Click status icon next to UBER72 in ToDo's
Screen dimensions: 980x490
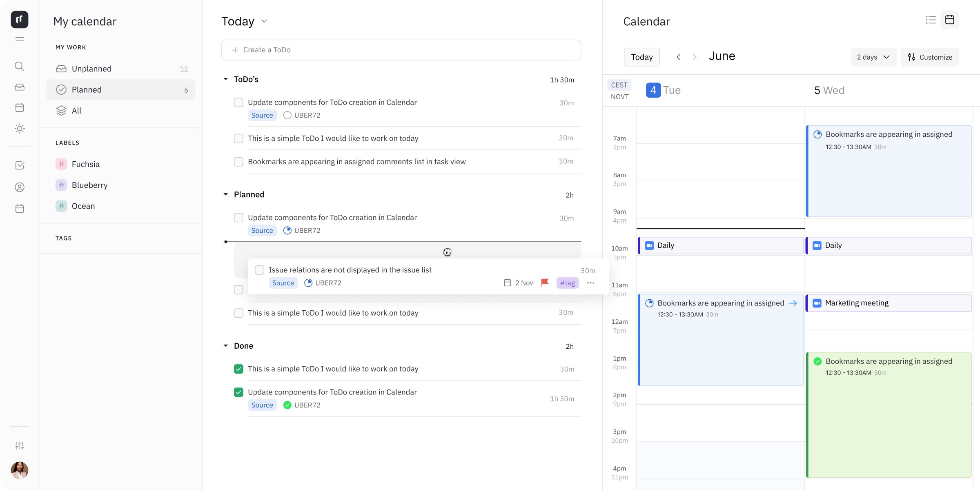pos(287,115)
